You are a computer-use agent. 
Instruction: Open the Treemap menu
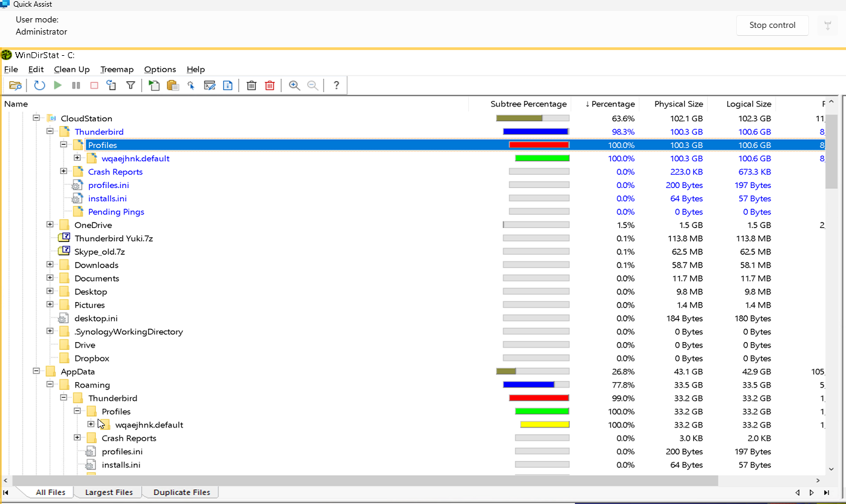coord(116,69)
